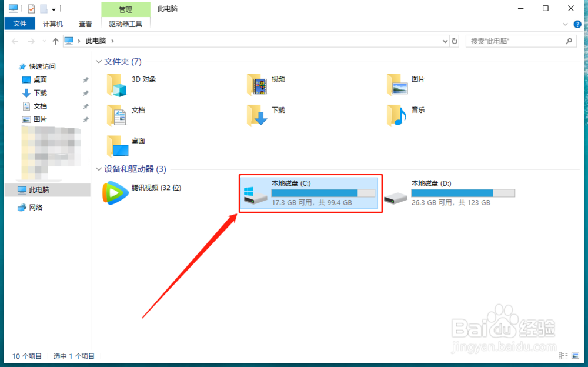The height and width of the screenshot is (367, 588).
Task: Switch to the 计算机 ribbon tab
Action: [53, 24]
